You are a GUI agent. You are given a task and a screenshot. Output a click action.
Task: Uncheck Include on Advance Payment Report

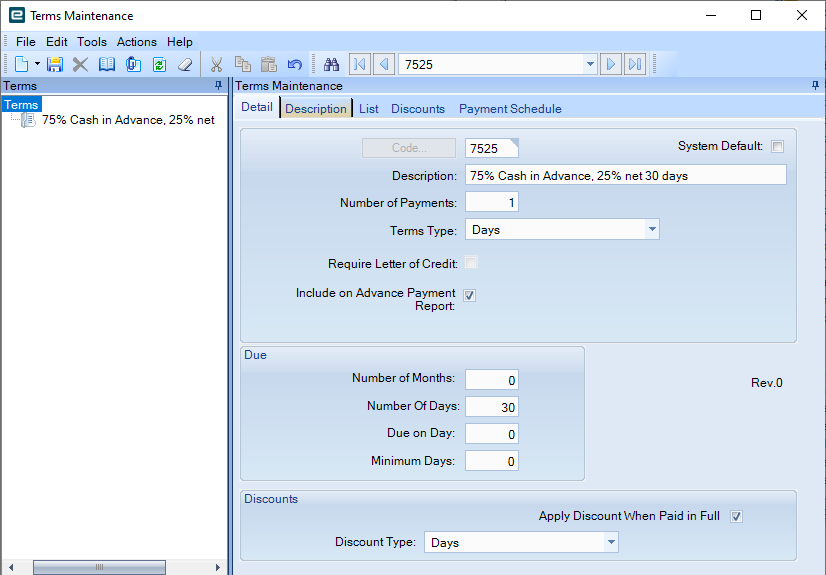[469, 295]
